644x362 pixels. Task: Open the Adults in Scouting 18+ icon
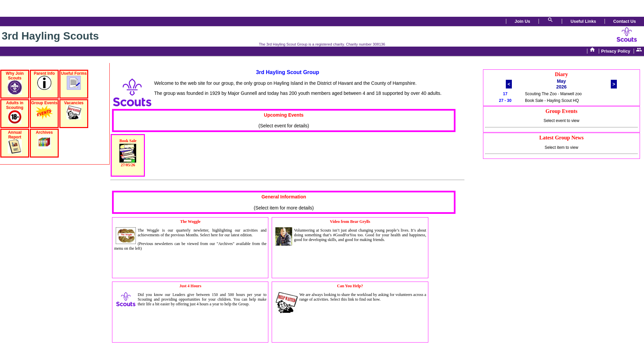coord(15,117)
